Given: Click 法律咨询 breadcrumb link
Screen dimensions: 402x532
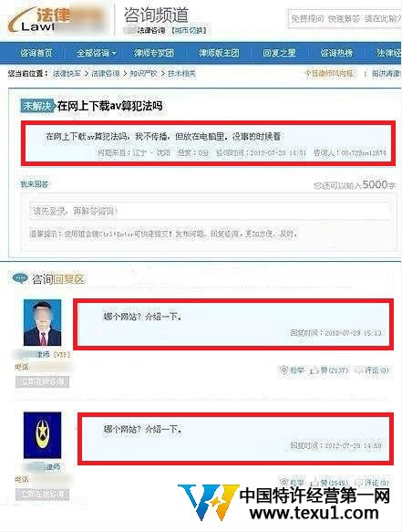Looking at the screenshot, I should click(106, 73).
